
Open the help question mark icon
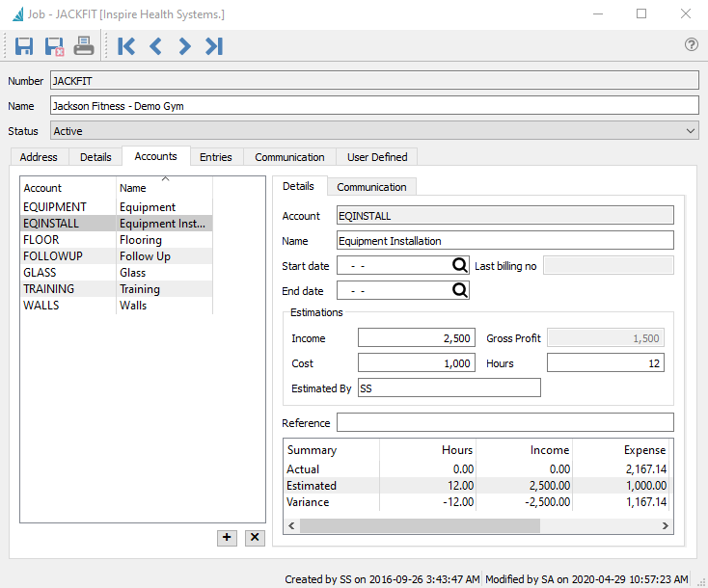click(691, 44)
